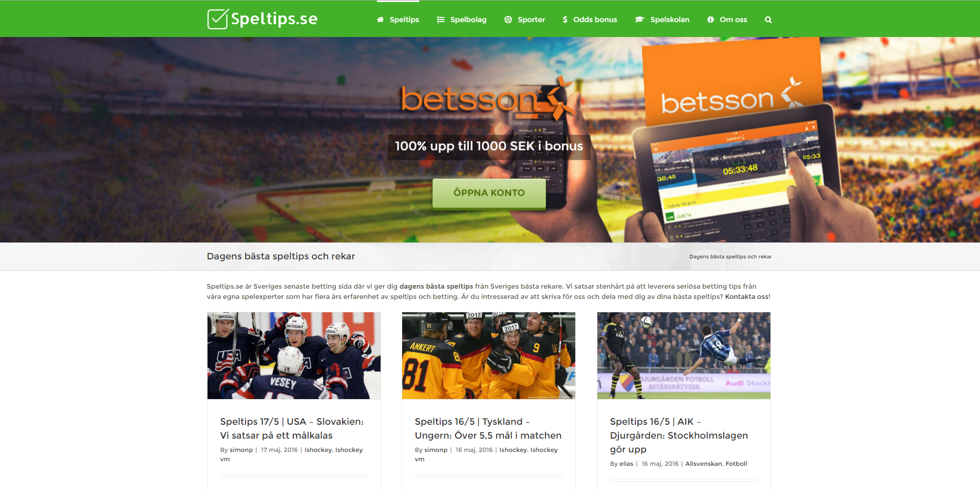980x490 pixels.
Task: Click the ball icon beside Sporter
Action: tap(508, 20)
